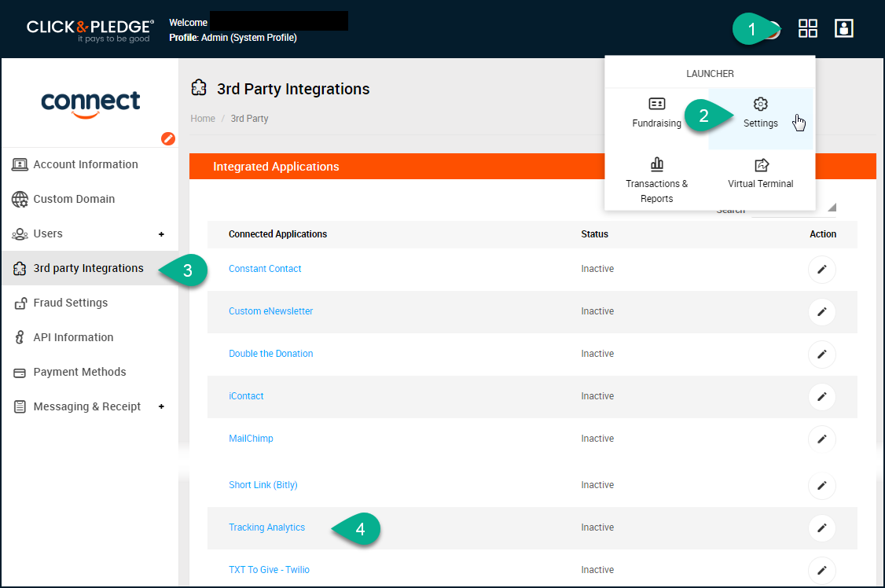The width and height of the screenshot is (885, 588).
Task: Click the puzzle icon beside page title
Action: click(x=199, y=88)
